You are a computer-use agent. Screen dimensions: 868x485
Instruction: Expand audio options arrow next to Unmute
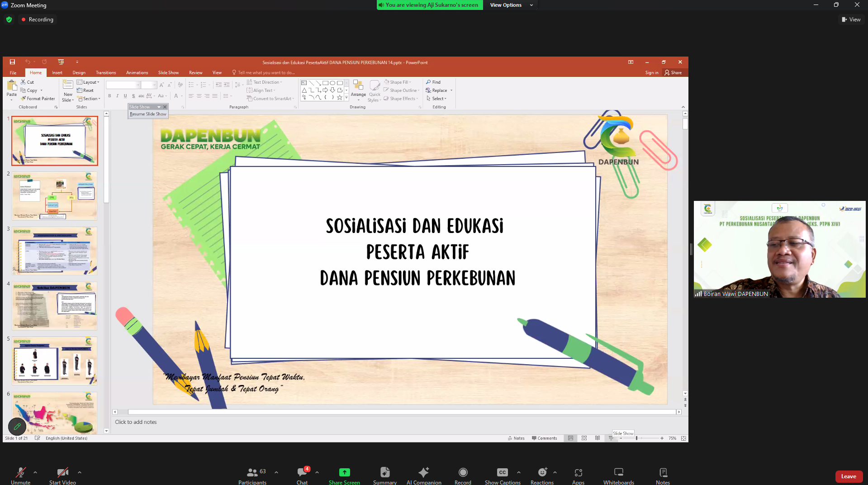click(35, 472)
